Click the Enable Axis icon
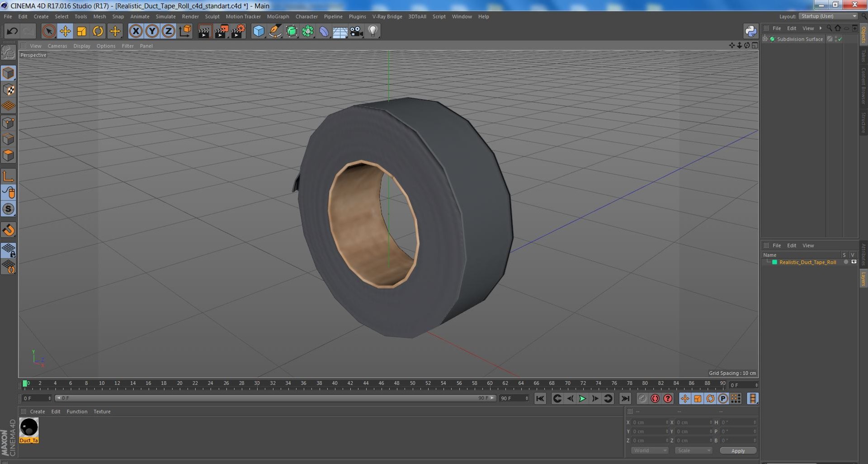The width and height of the screenshot is (868, 464). (x=9, y=176)
